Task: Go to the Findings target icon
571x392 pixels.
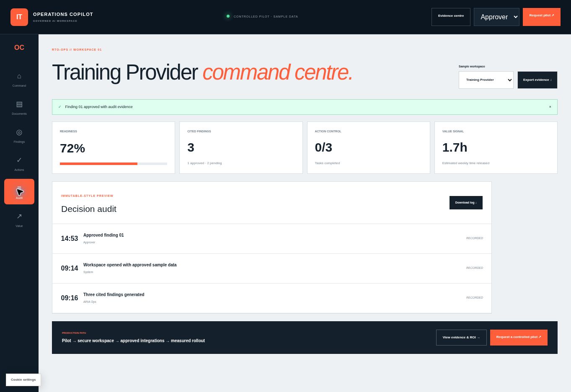Action: point(19,132)
